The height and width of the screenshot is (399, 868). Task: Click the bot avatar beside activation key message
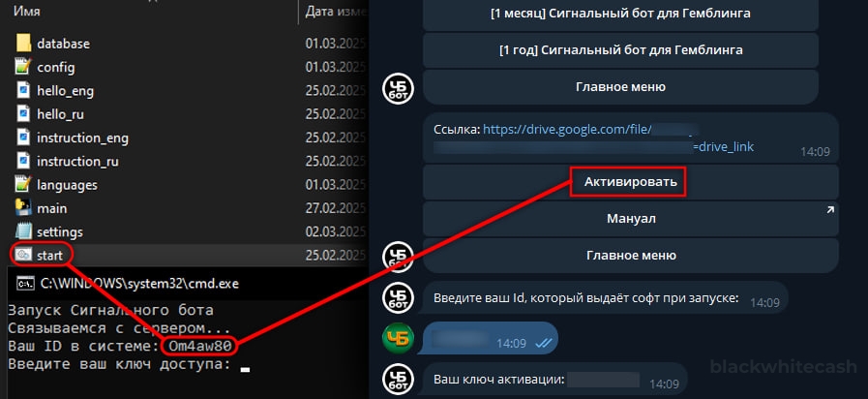tap(398, 381)
